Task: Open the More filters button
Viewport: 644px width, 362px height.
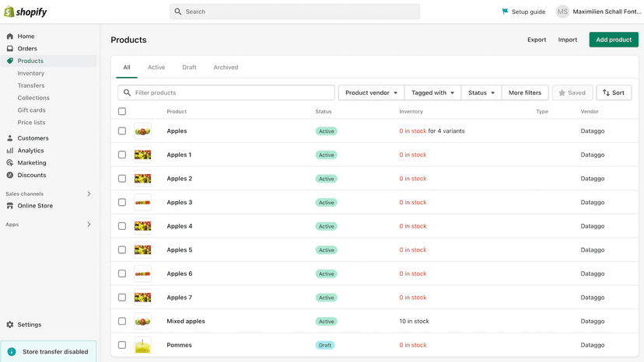Action: 525,92
